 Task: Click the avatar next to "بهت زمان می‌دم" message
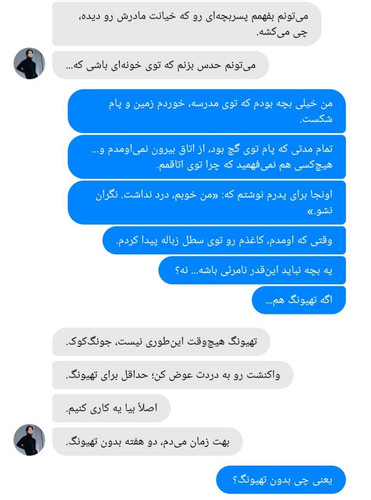(29, 440)
